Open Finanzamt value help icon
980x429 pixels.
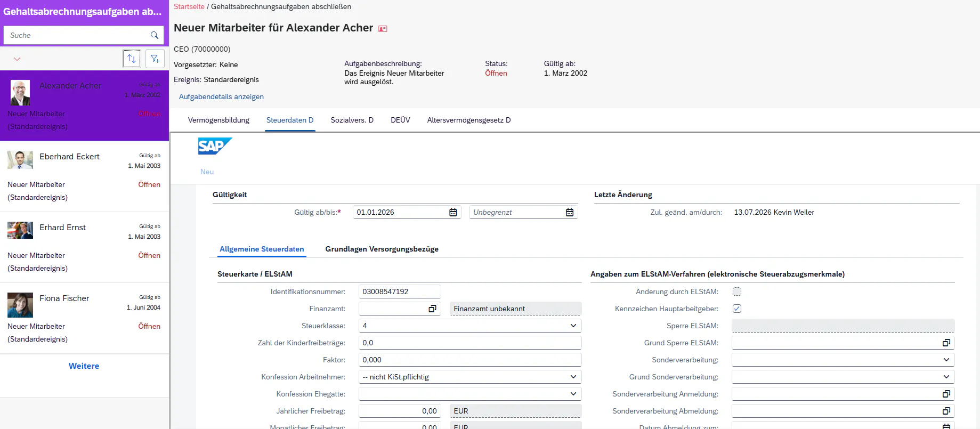pyautogui.click(x=433, y=309)
